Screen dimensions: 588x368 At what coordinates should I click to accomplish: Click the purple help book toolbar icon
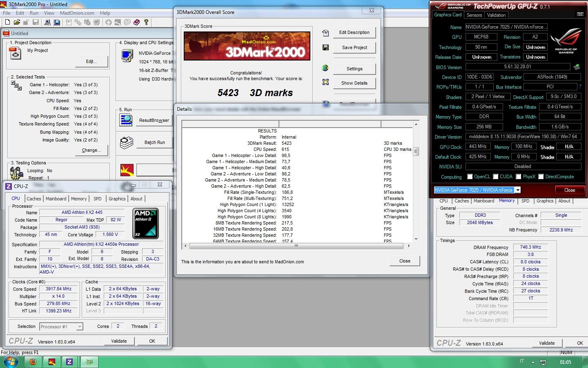tap(137, 22)
